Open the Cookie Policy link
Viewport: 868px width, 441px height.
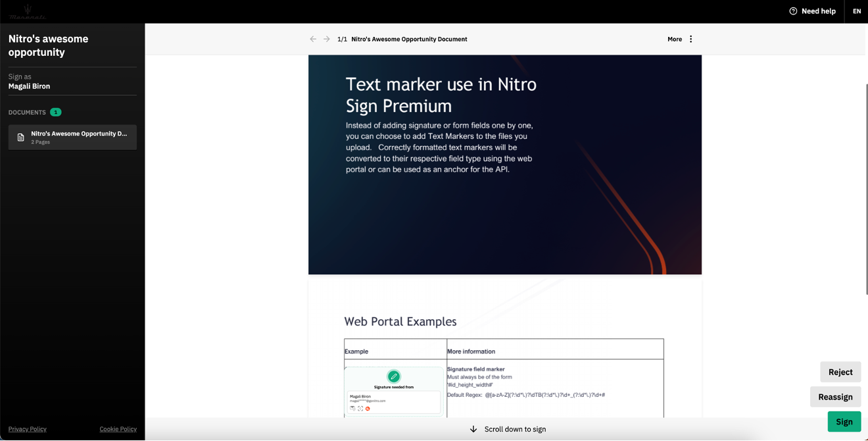point(118,429)
